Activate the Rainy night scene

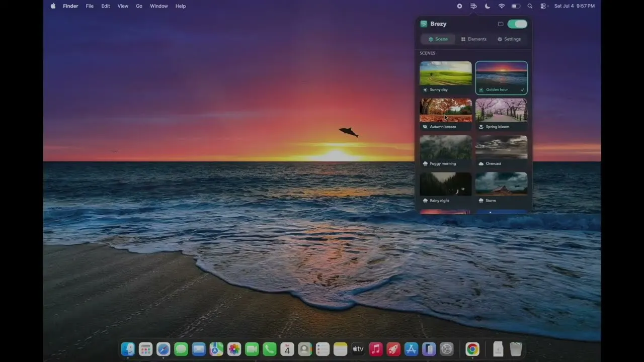click(x=446, y=189)
